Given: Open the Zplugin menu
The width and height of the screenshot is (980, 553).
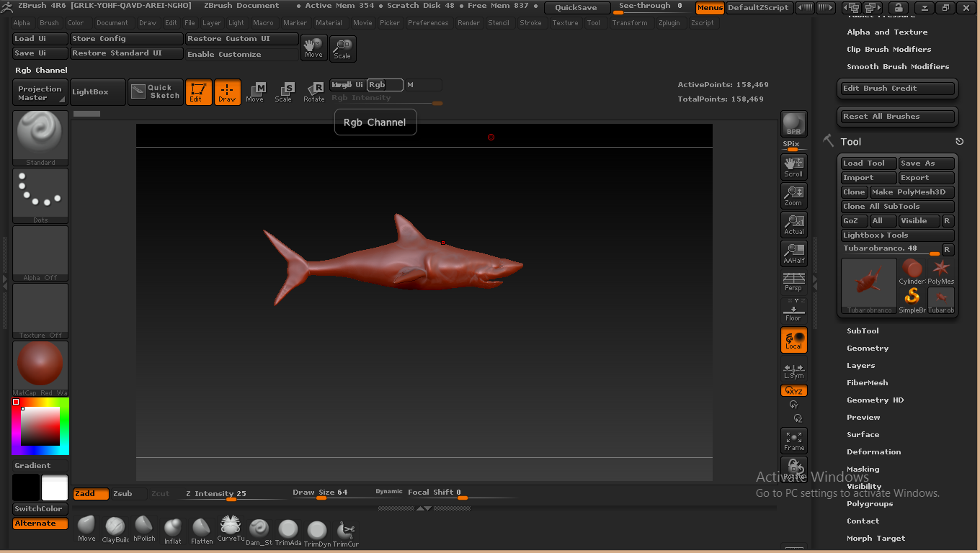Looking at the screenshot, I should (x=669, y=23).
